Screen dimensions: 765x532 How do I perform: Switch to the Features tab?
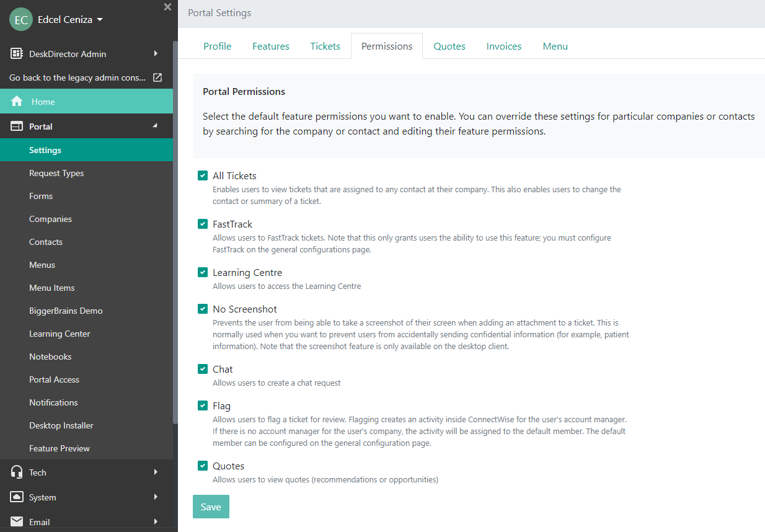click(x=271, y=46)
